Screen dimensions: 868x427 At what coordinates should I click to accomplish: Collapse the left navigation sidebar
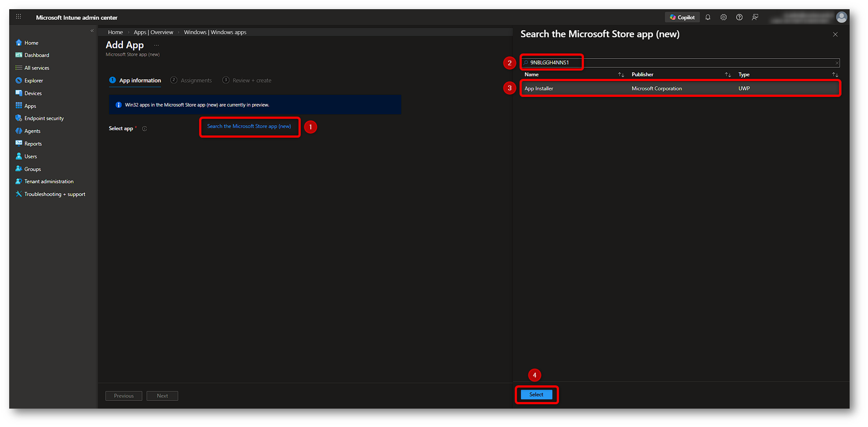(92, 31)
